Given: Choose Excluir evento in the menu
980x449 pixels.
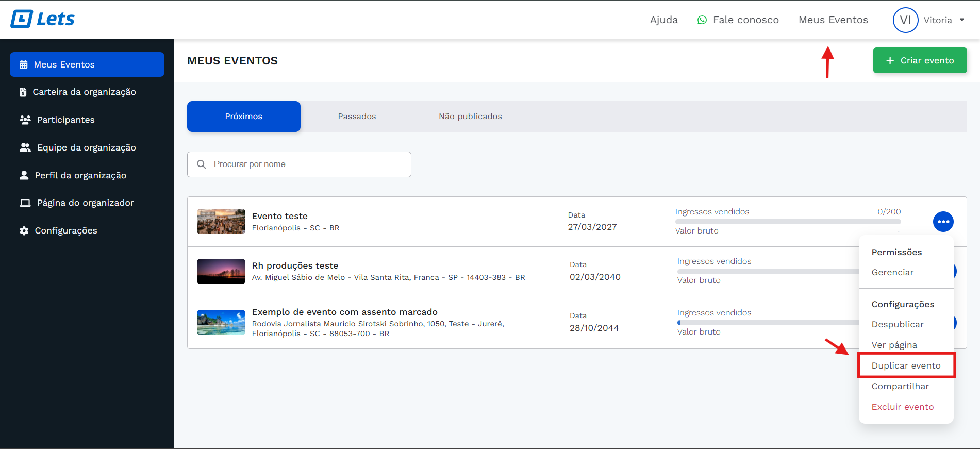Looking at the screenshot, I should point(902,407).
